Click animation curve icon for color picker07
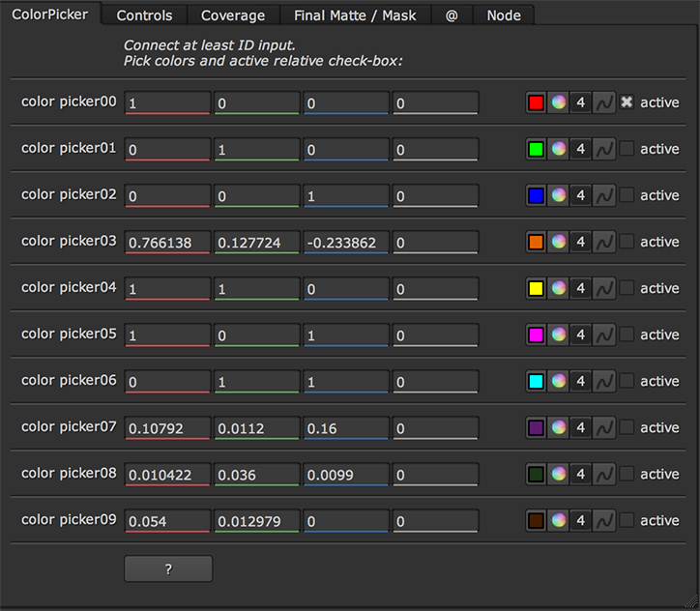700x611 pixels. pyautogui.click(x=603, y=427)
